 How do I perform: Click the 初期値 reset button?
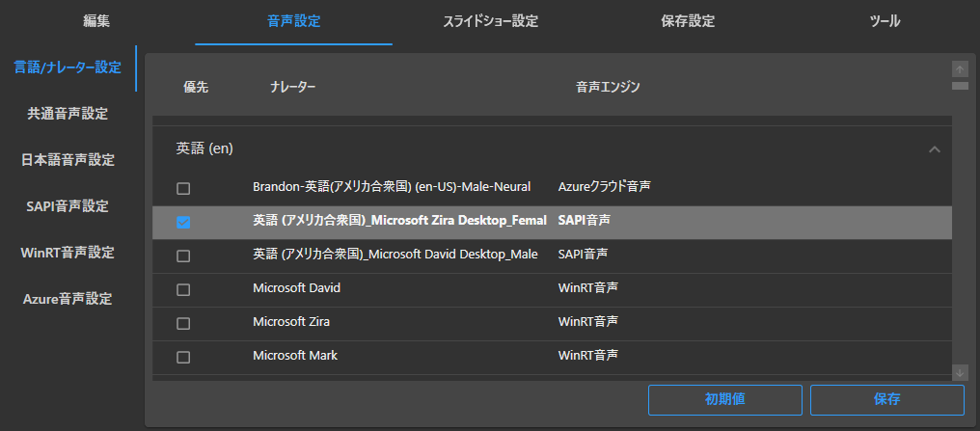(x=724, y=398)
